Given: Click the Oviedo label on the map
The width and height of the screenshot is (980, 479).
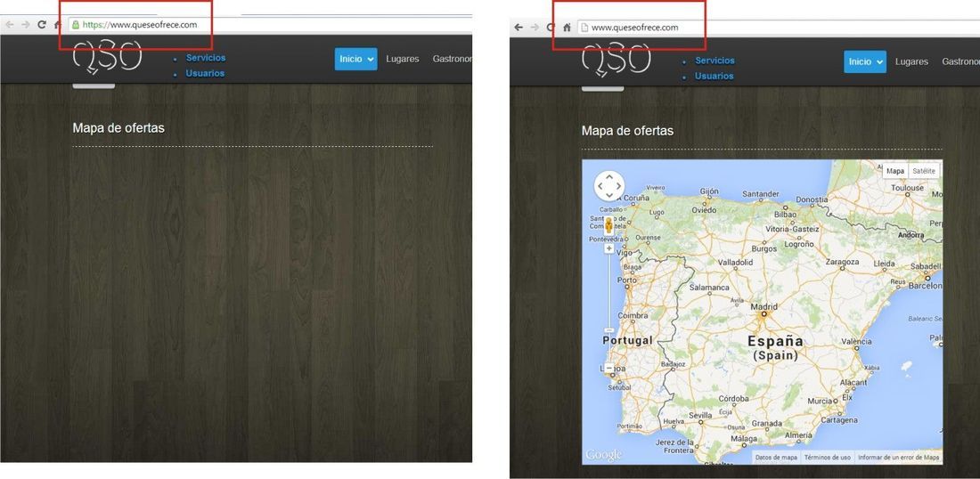Looking at the screenshot, I should point(704,210).
